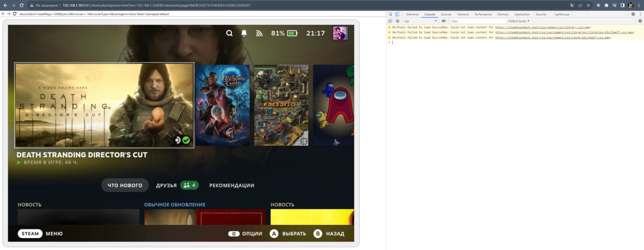
Task: Select the Factorio game cover
Action: 281,105
